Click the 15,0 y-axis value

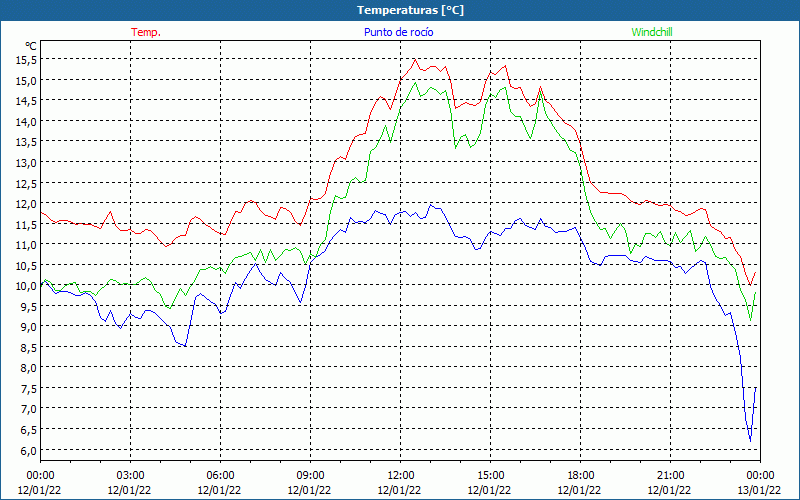pos(28,80)
